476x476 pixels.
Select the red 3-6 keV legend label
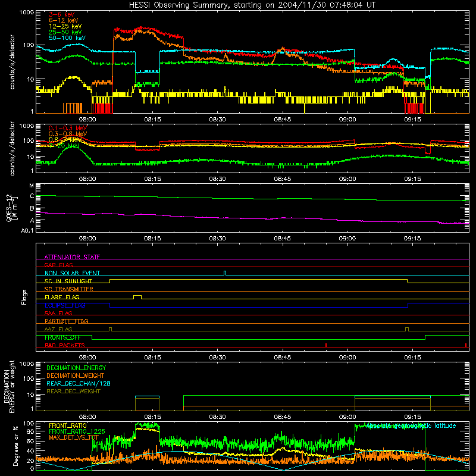[61, 14]
